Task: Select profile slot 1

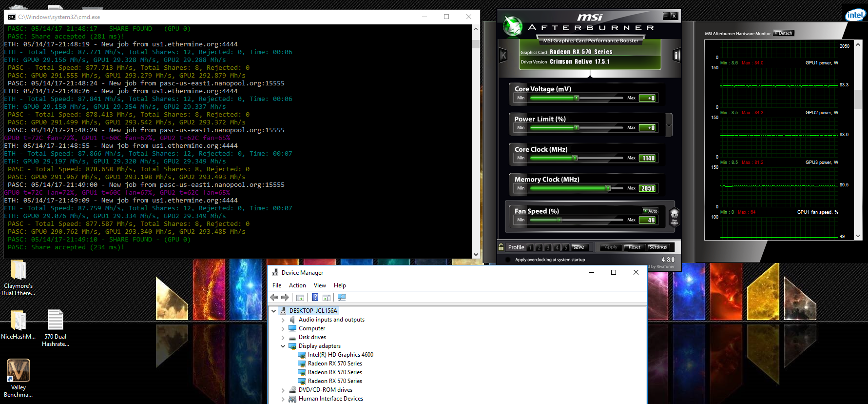Action: click(x=530, y=247)
